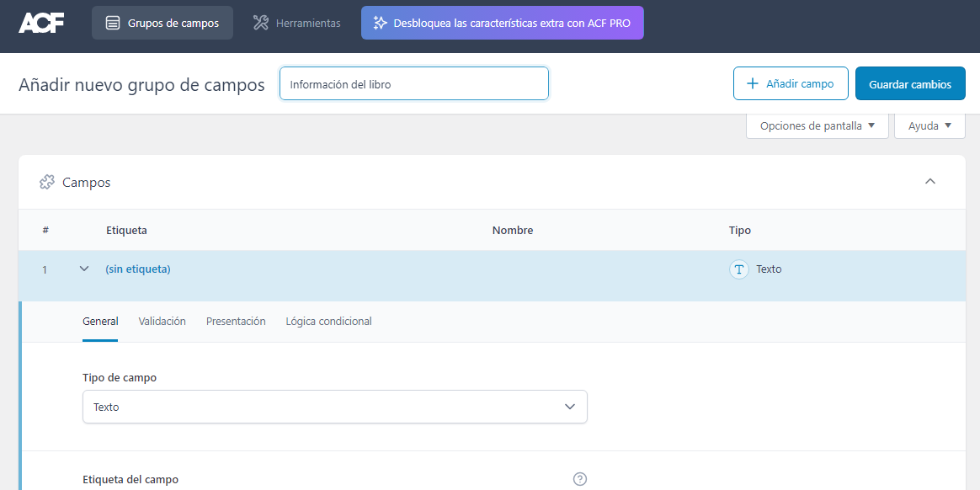Click the Añadir campo button

(791, 83)
